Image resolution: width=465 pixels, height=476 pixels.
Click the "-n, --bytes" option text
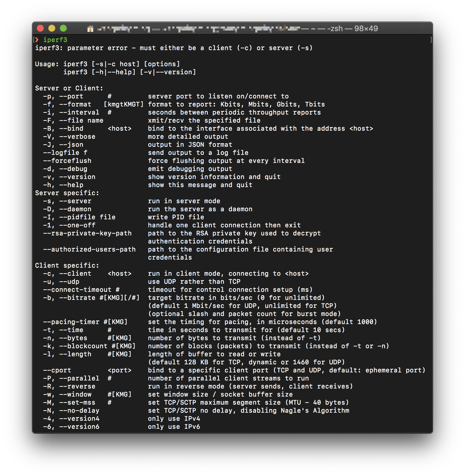[x=65, y=338]
